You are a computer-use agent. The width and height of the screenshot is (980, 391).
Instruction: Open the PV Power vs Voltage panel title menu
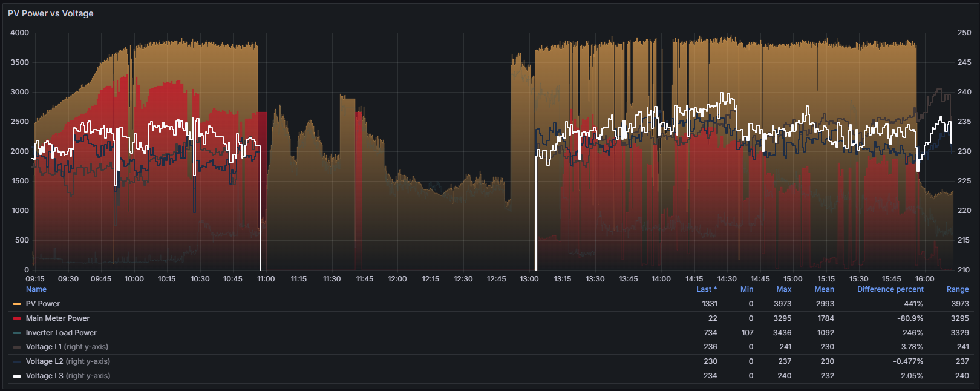point(51,13)
